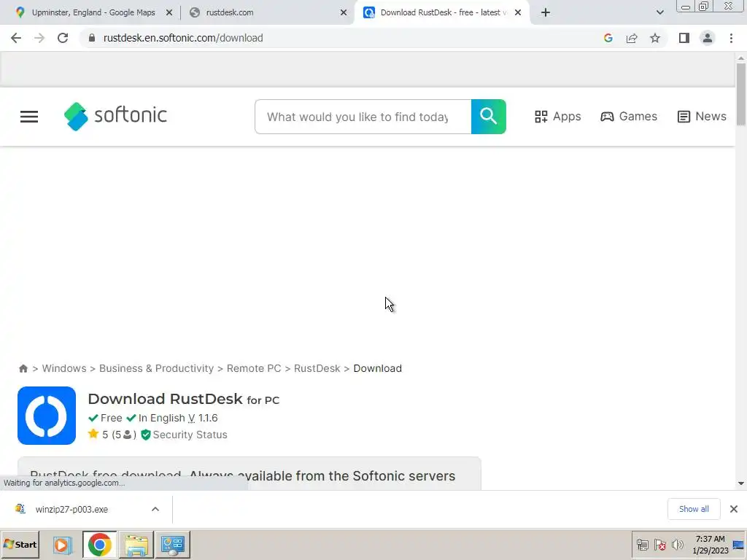Viewport: 747px width, 560px height.
Task: Click the vertical scrollbar thumb
Action: click(741, 94)
